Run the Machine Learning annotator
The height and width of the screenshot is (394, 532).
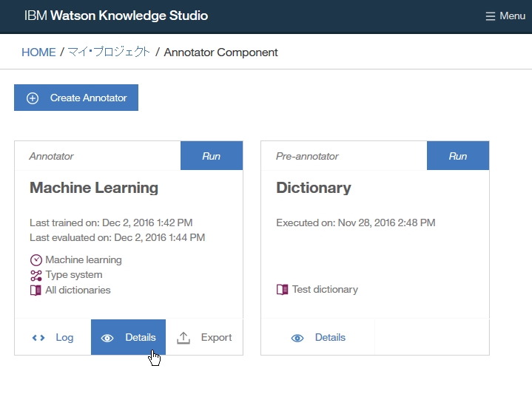212,156
